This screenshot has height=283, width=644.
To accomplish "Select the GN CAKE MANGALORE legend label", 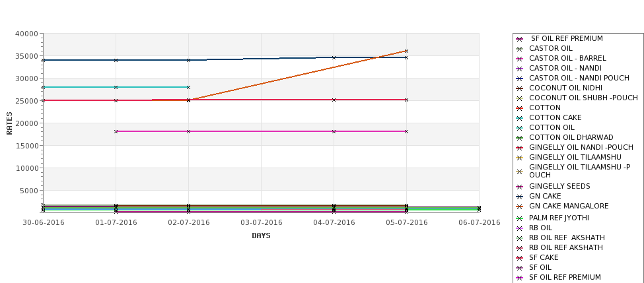I will pyautogui.click(x=569, y=206).
